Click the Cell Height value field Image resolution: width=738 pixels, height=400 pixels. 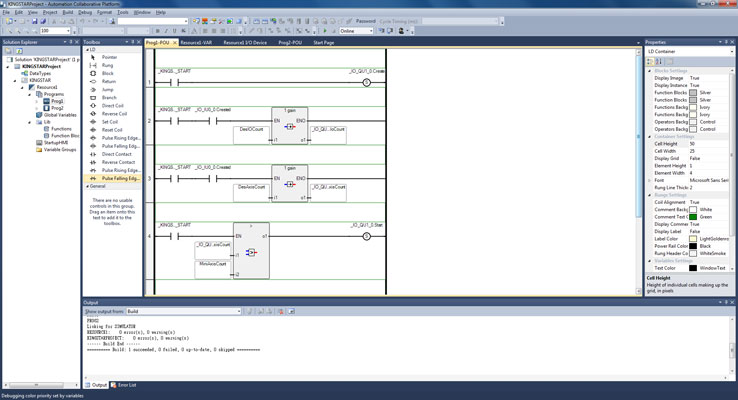coord(708,144)
